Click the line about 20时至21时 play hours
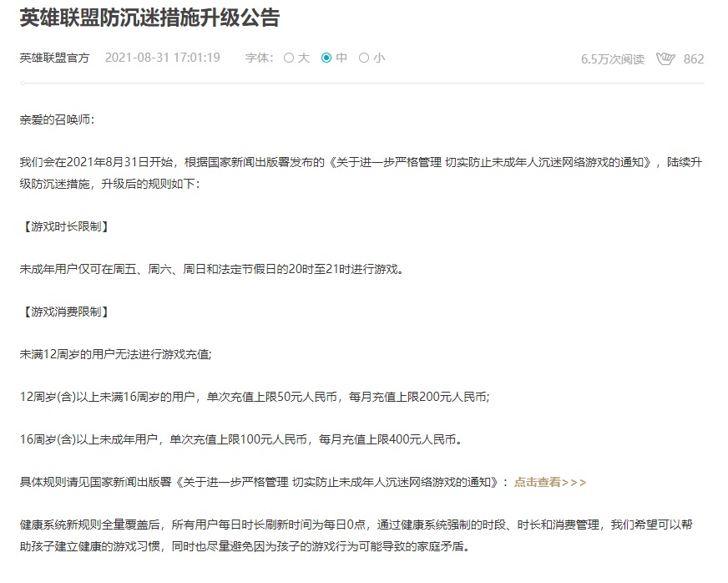 pos(212,269)
